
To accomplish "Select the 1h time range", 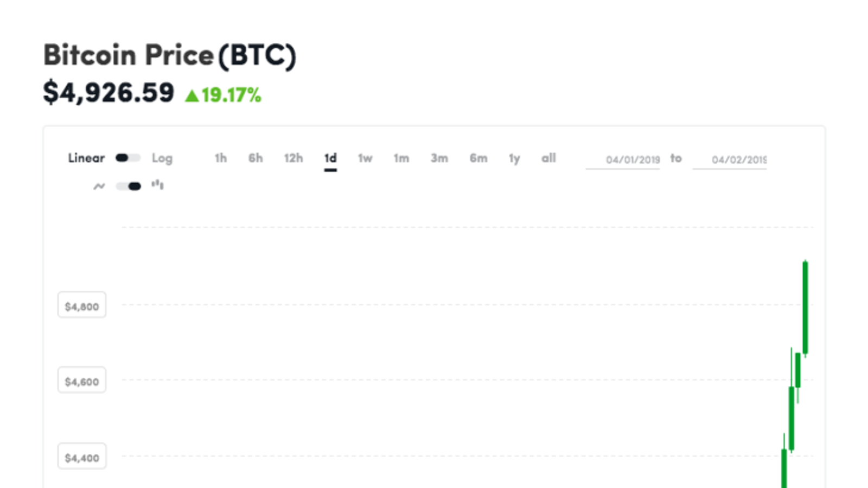I will [220, 158].
